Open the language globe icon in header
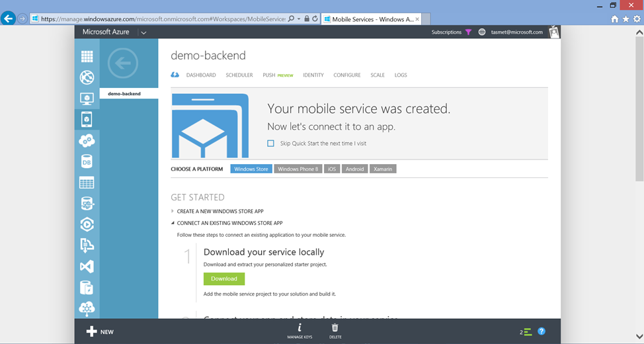The width and height of the screenshot is (644, 344). (482, 32)
